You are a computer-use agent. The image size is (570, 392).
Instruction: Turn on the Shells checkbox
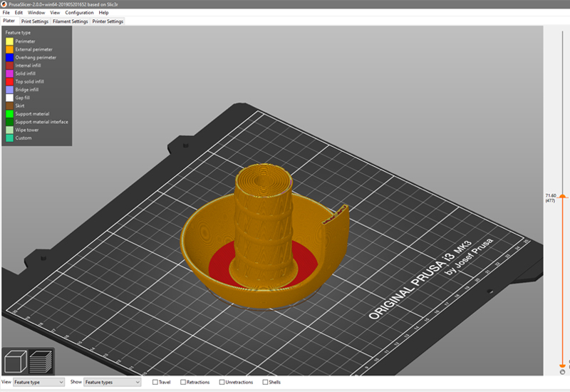pos(265,383)
